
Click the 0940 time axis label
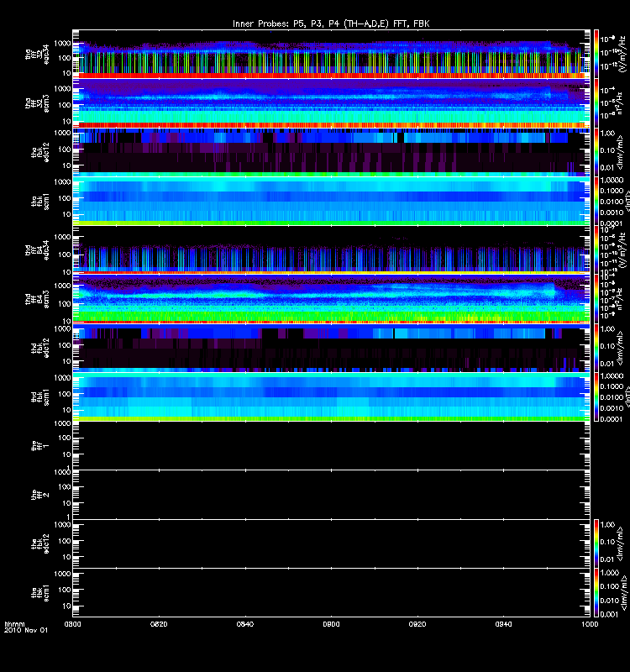click(503, 624)
